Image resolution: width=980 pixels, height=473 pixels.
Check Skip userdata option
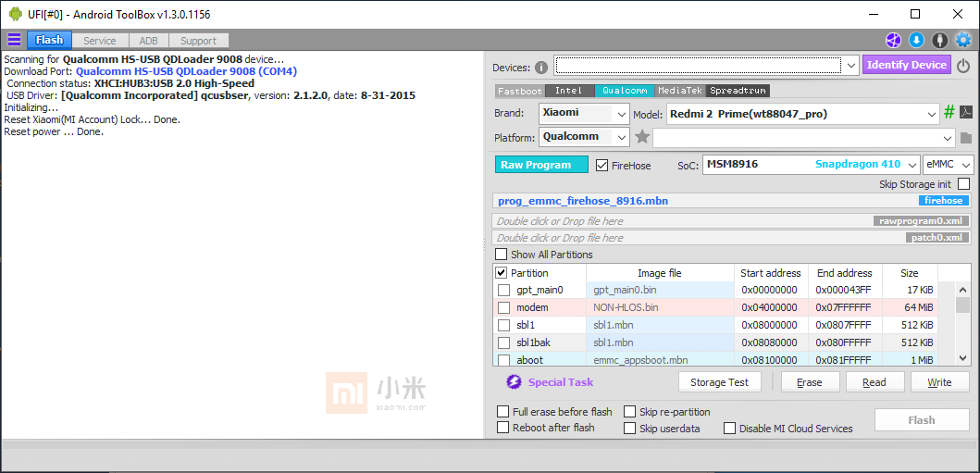pos(629,429)
